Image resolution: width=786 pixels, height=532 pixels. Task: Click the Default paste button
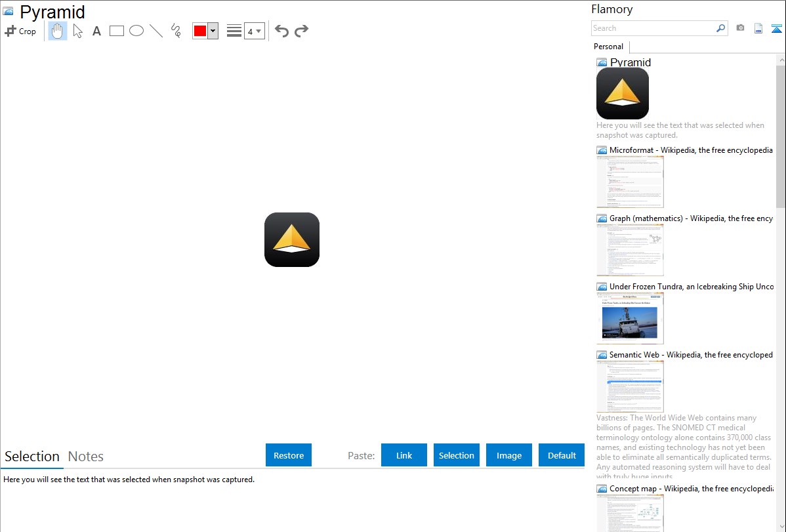(562, 455)
